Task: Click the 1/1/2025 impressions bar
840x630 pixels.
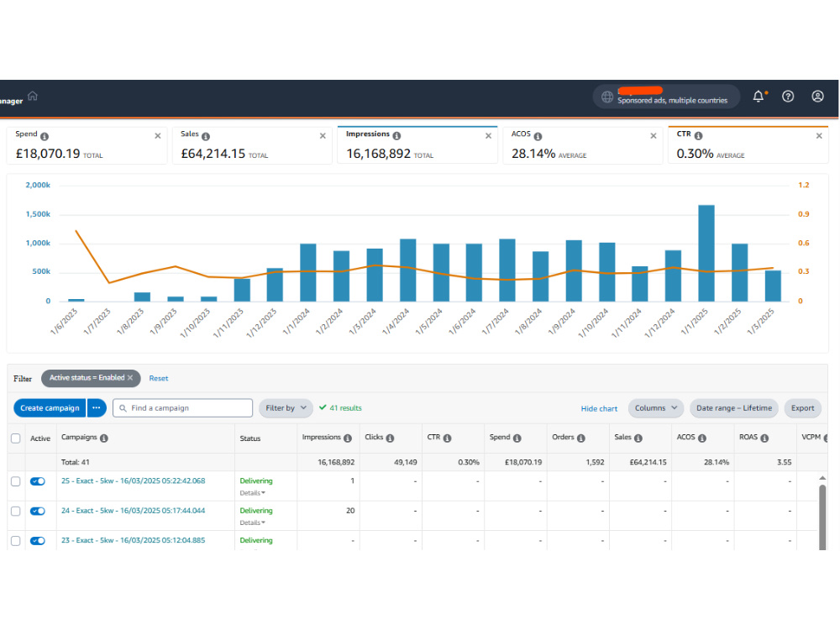Action: click(x=706, y=253)
